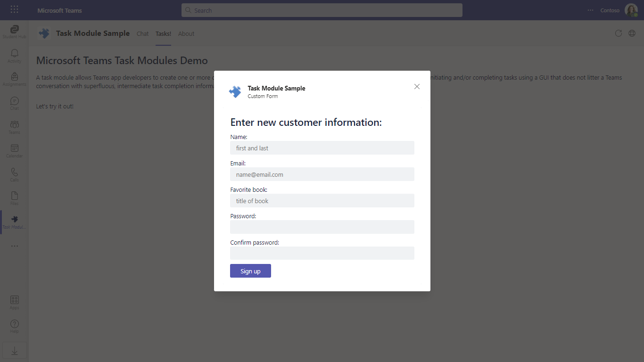
Task: Show more apps ellipsis in sidebar
Action: point(15,246)
